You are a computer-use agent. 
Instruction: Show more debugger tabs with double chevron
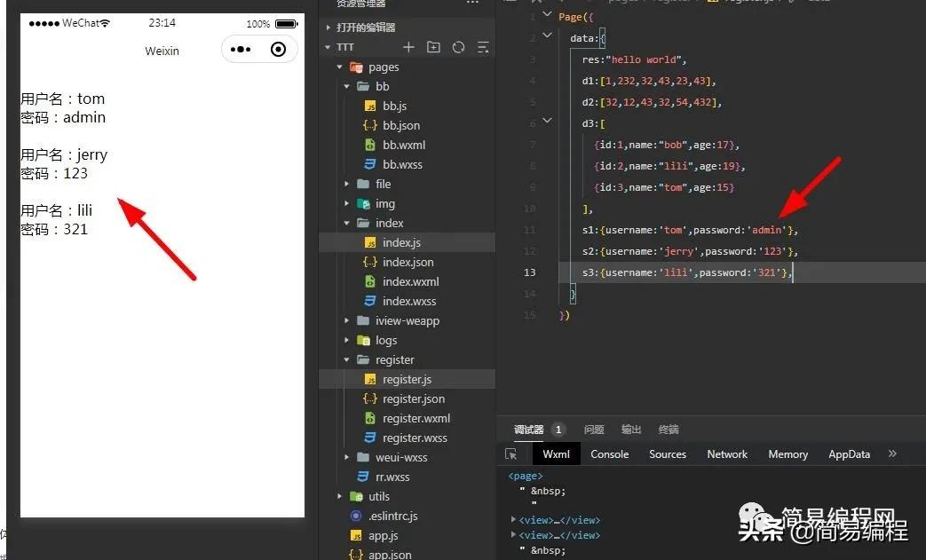[892, 454]
